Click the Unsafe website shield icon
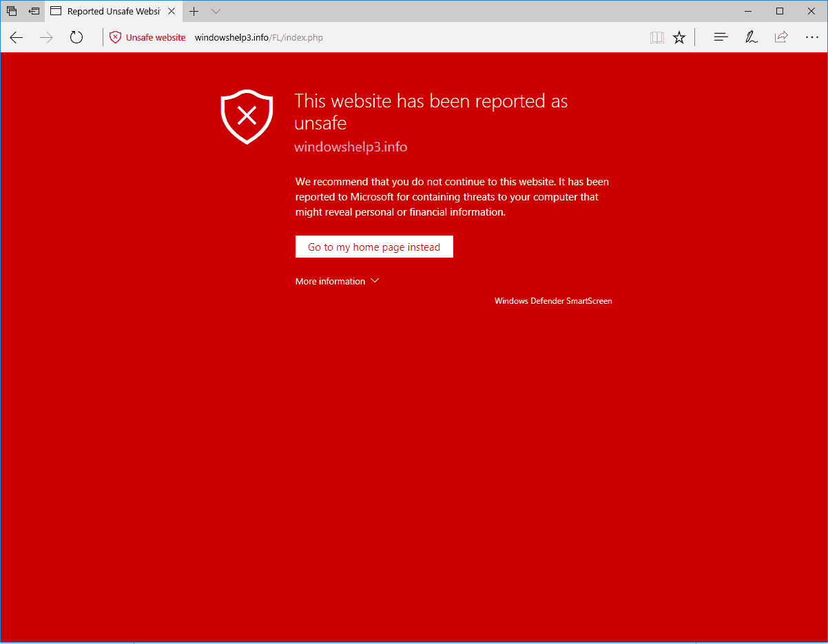The width and height of the screenshot is (828, 644). pos(115,38)
